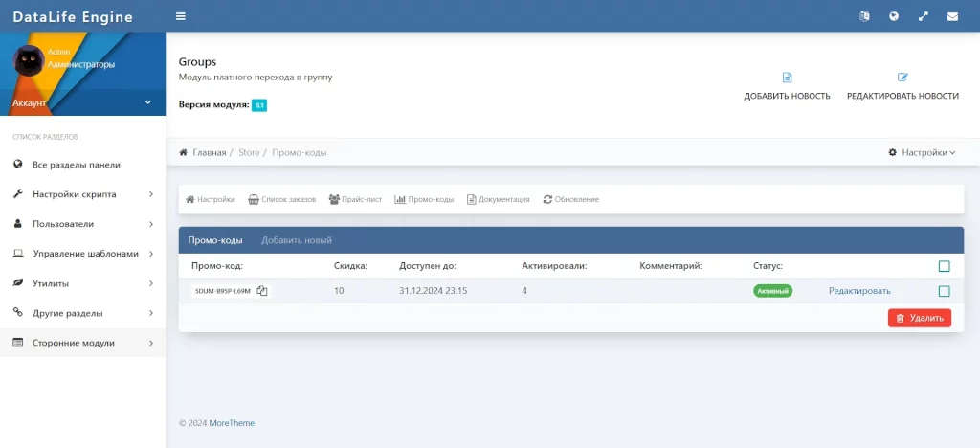Open the envelope messages icon
Screen dimensions: 980x448
(x=952, y=16)
